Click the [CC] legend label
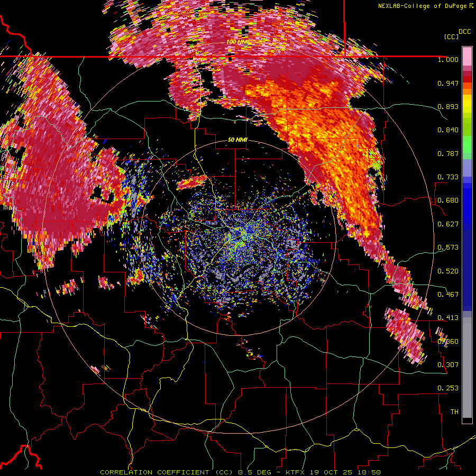The height and width of the screenshot is (476, 476). [x=451, y=36]
